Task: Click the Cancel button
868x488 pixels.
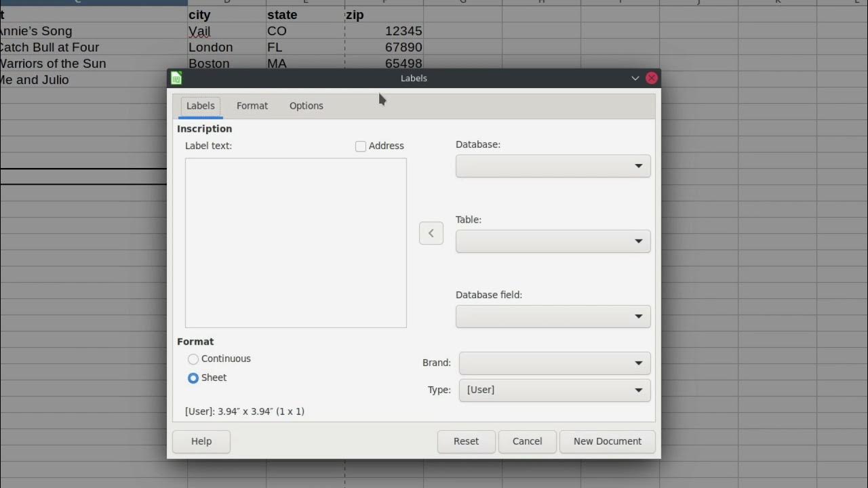Action: coord(528,441)
